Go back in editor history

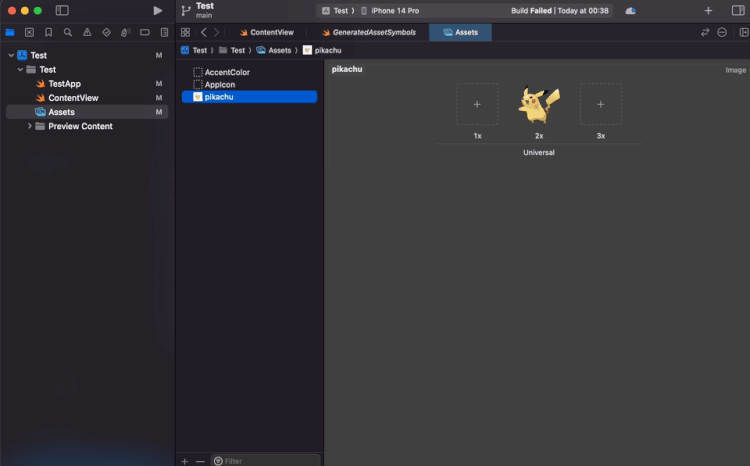204,33
